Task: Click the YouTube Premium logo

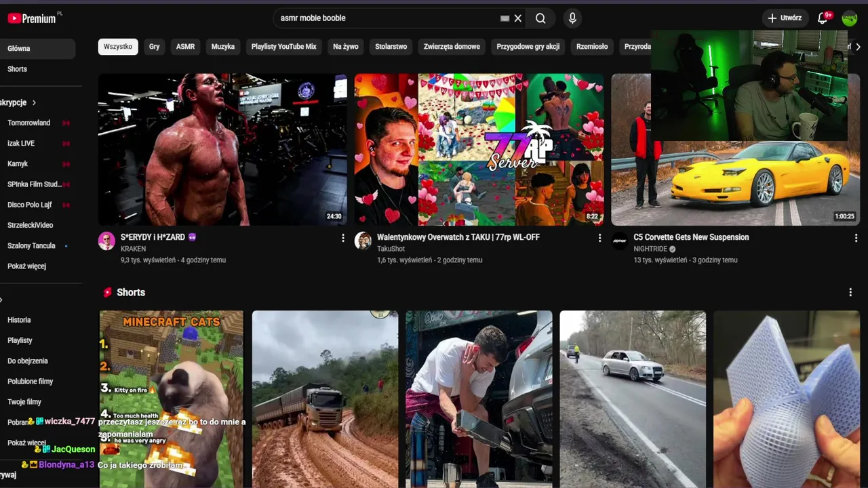Action: 32,18
